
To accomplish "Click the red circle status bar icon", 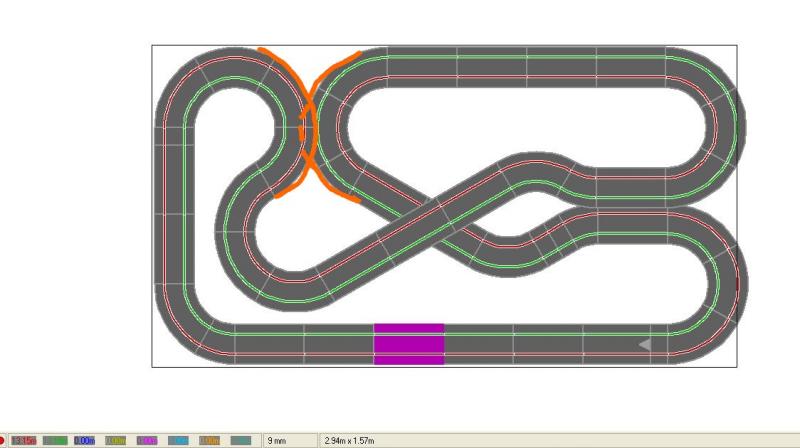I will pyautogui.click(x=4, y=440).
